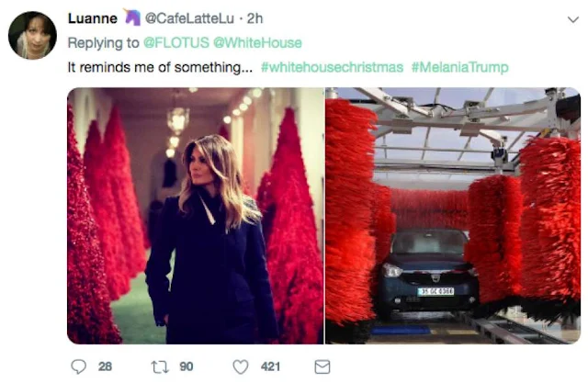Open the red Christmas trees photo
The image size is (588, 383).
[x=196, y=216]
